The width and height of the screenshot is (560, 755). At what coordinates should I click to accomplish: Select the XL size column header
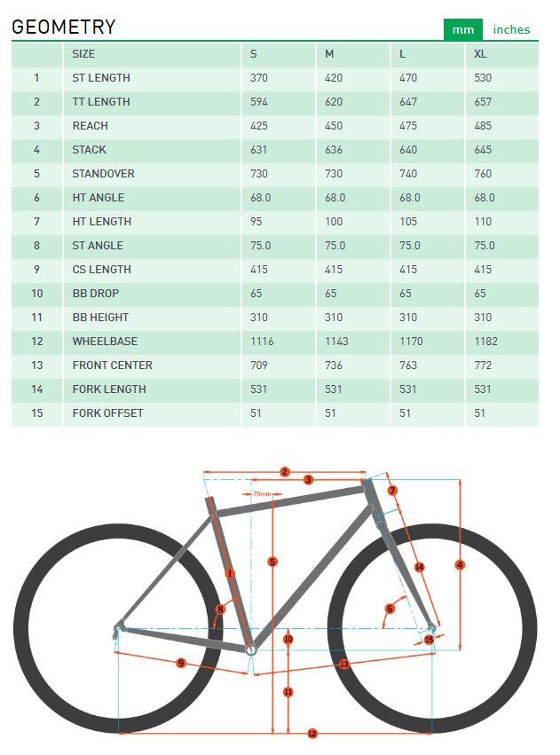click(x=481, y=54)
